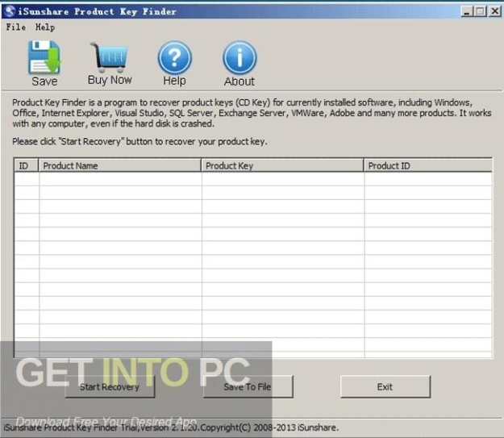Viewport: 504px width, 438px height.
Task: Click the status bar version text
Action: pyautogui.click(x=171, y=428)
